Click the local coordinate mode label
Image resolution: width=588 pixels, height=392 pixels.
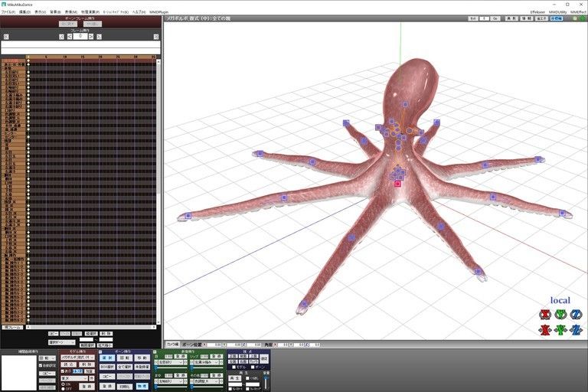point(560,300)
